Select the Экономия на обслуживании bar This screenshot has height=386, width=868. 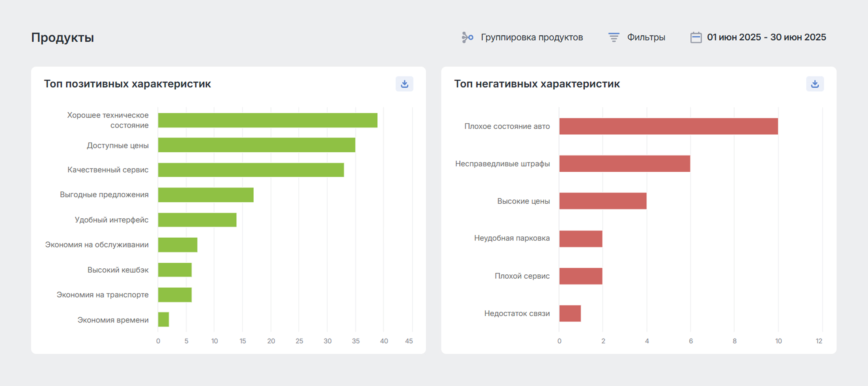pos(178,245)
